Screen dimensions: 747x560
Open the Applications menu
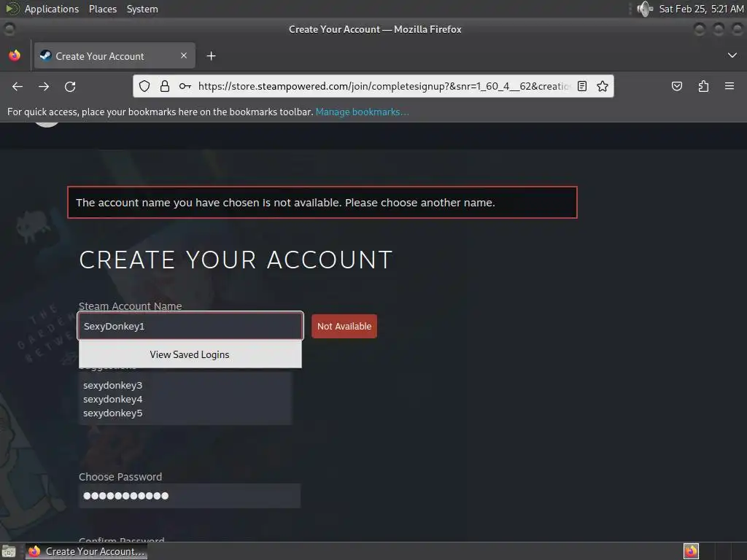(x=52, y=9)
